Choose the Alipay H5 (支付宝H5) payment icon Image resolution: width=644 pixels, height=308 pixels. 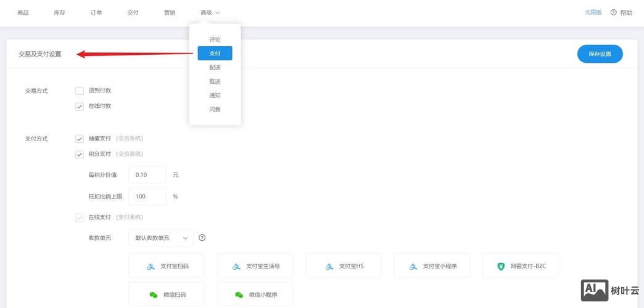pos(329,266)
